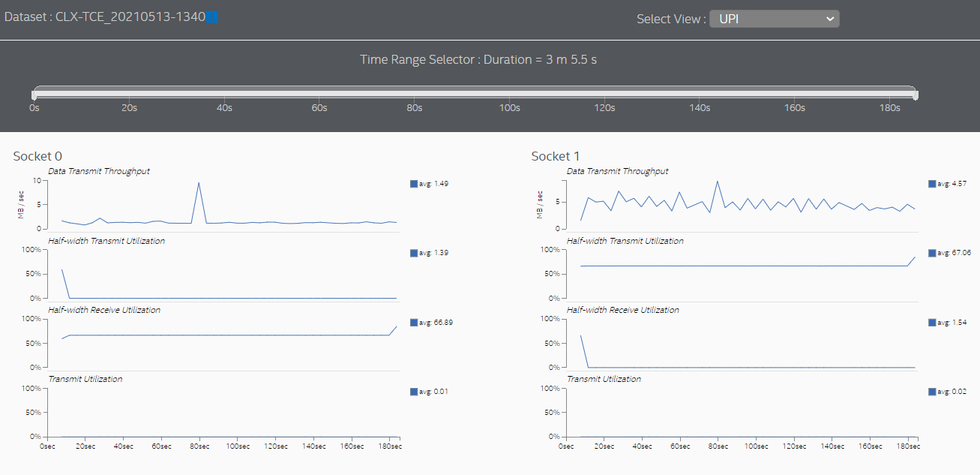Click Socket 0 Half-width Receive Utilization chart title
This screenshot has width=980, height=475.
(103, 310)
